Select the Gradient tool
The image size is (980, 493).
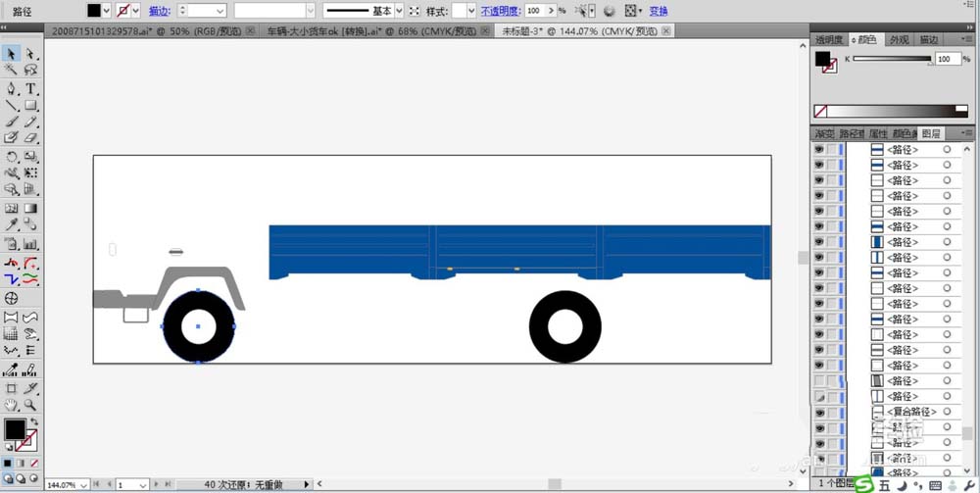(30, 208)
